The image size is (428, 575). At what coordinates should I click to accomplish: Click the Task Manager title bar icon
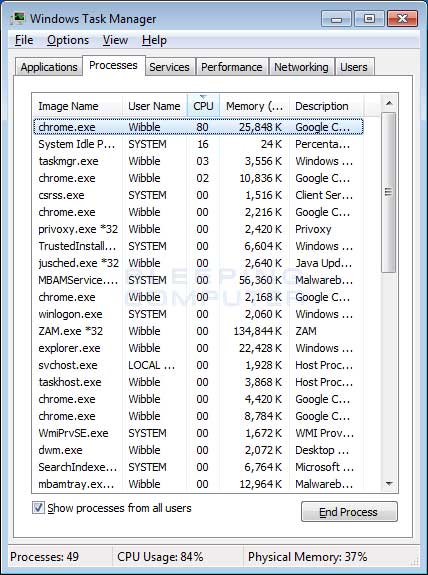point(18,18)
